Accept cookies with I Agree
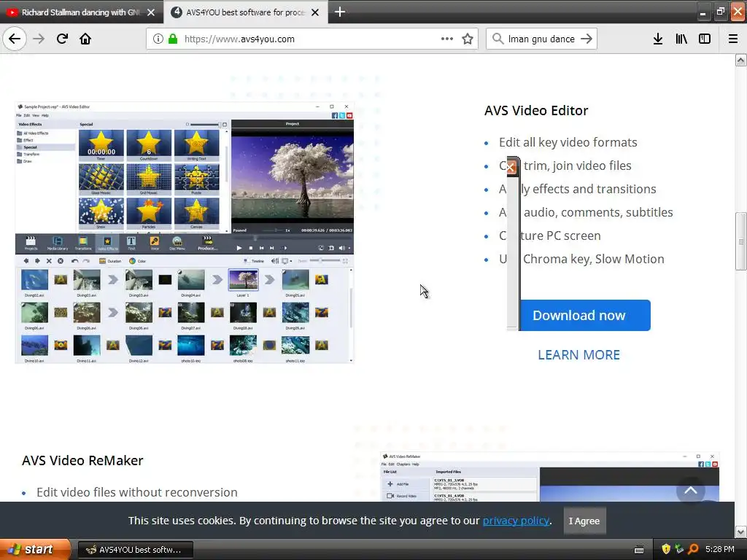This screenshot has width=747, height=560. coord(584,521)
